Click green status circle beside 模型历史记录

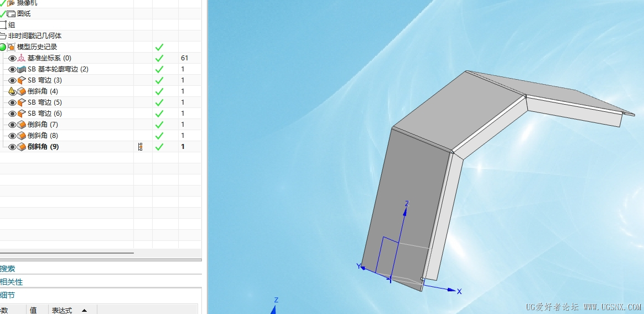tap(3, 47)
